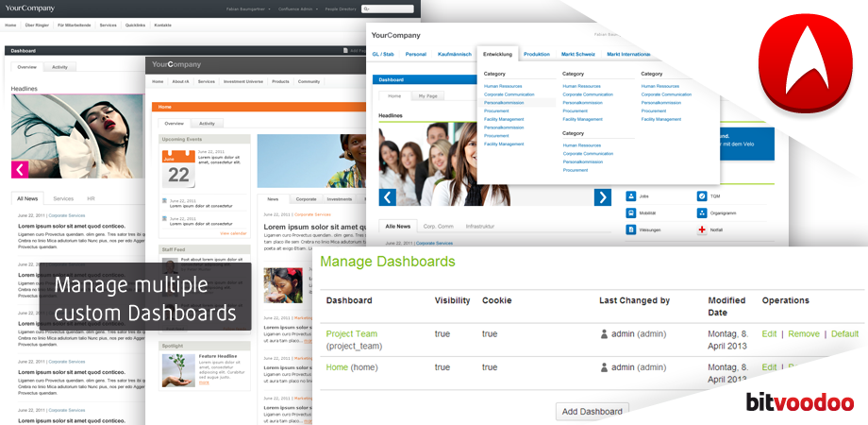Open the Notfall red cross icon
This screenshot has width=868, height=425.
point(702,229)
